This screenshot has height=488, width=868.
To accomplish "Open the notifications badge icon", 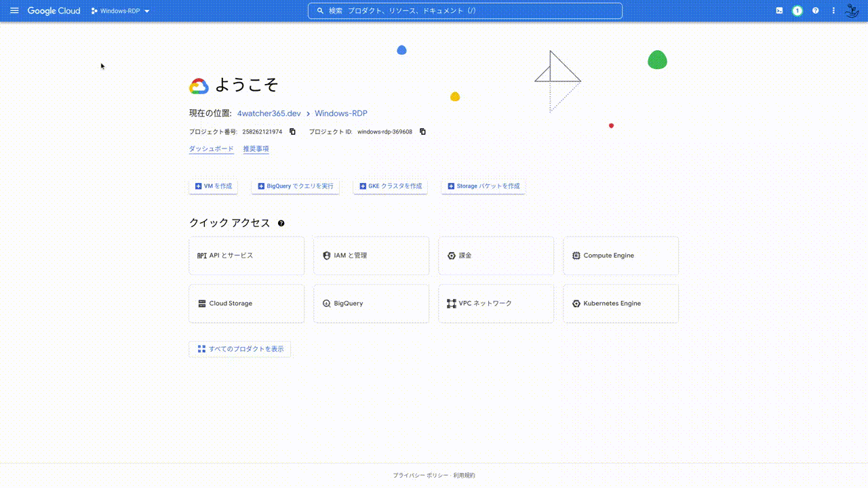I will tap(797, 11).
